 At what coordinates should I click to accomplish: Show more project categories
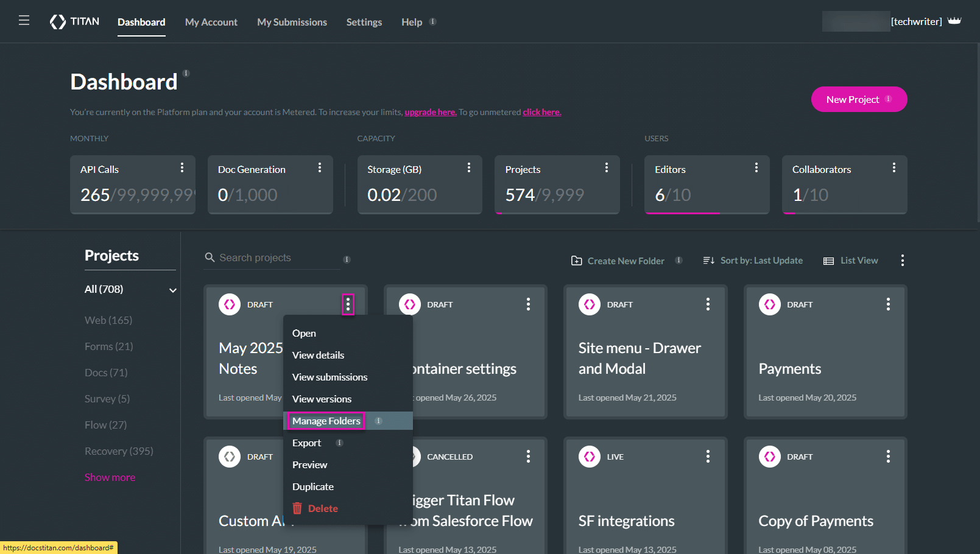[110, 477]
